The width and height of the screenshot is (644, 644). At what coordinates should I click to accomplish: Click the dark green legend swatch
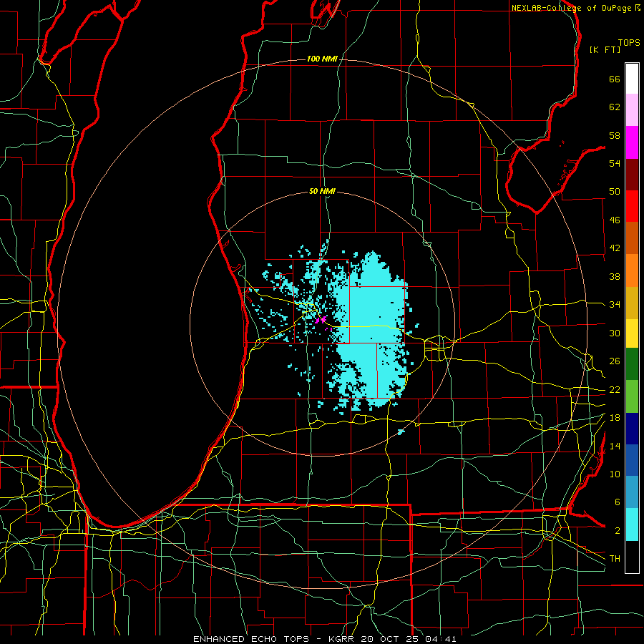pos(632,364)
